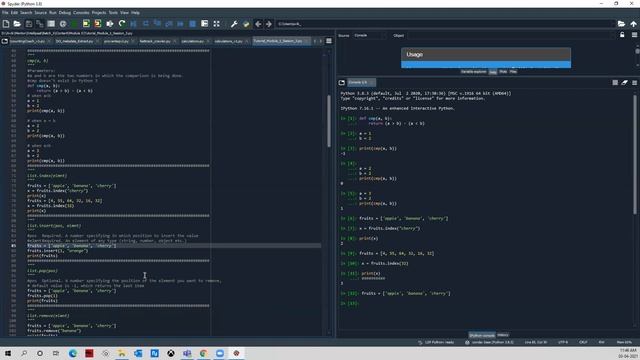Open the Run menu
Screen dimensions: 640x360
(x=53, y=13)
